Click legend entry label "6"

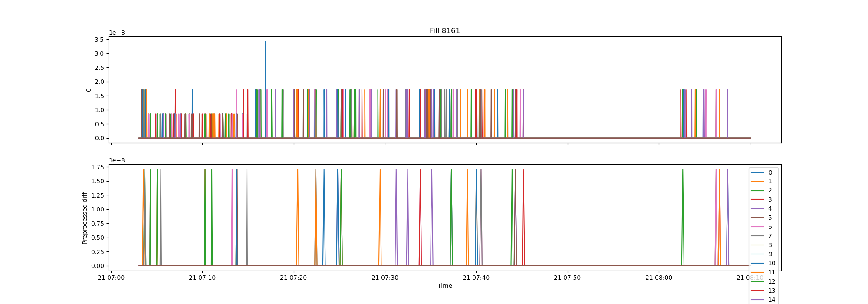(770, 227)
